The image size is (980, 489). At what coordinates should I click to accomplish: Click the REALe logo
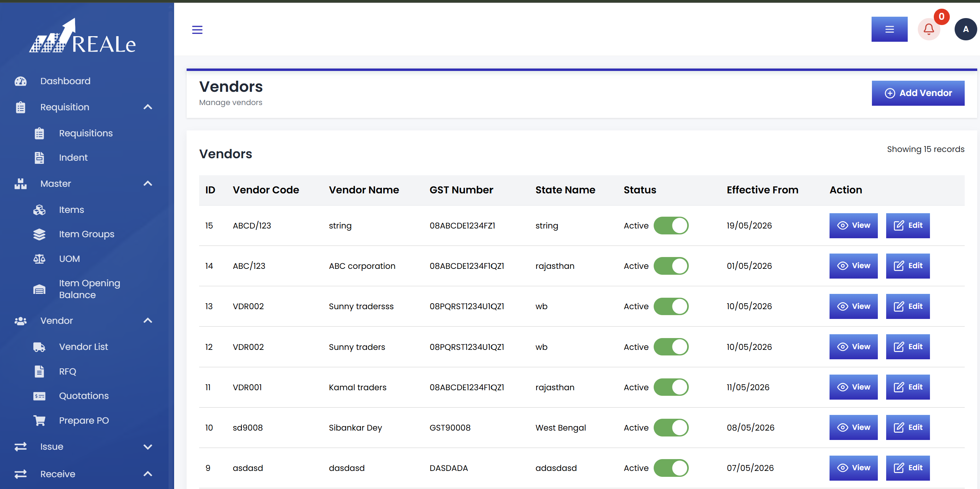[x=83, y=36]
